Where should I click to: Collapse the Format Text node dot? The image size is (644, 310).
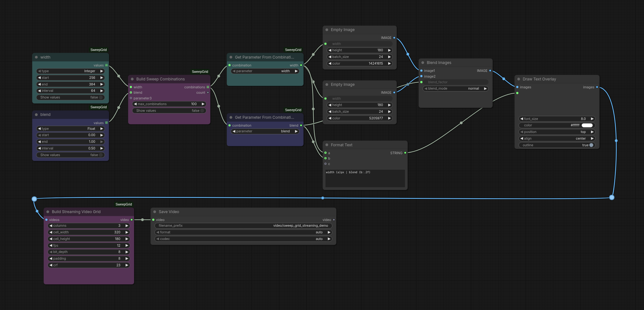327,145
